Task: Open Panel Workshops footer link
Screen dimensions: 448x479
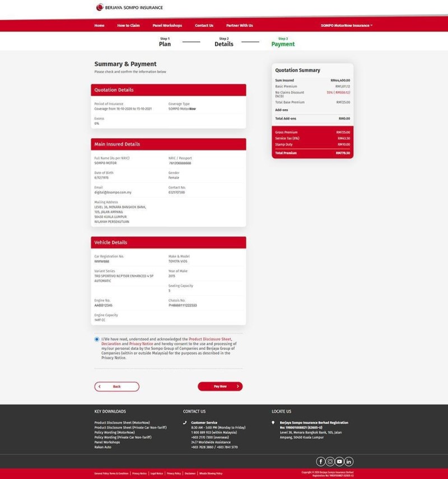Action: click(x=107, y=442)
